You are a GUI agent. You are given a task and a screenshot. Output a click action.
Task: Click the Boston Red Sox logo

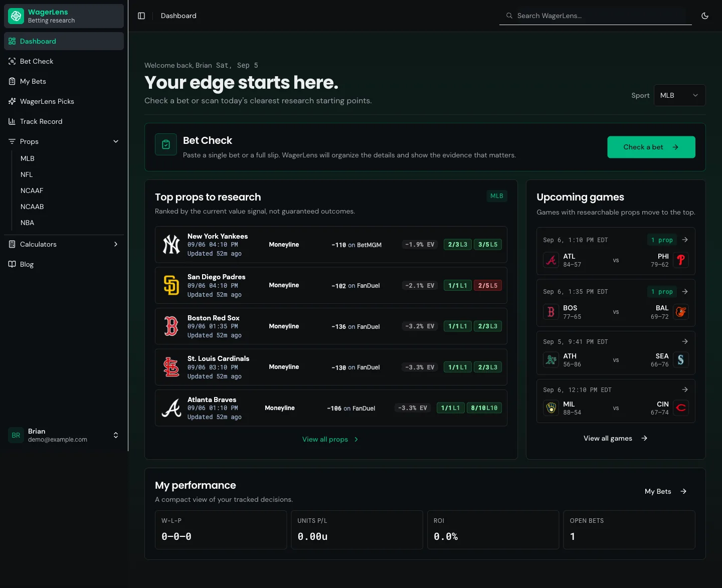coord(171,326)
